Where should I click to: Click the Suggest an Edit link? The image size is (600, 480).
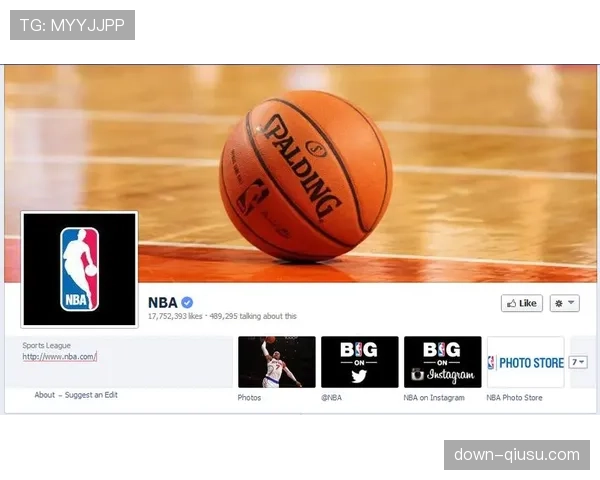point(91,395)
